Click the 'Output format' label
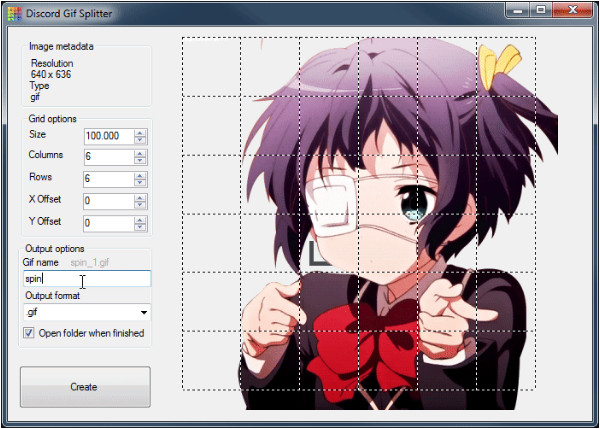The height and width of the screenshot is (429, 600). pyautogui.click(x=52, y=295)
